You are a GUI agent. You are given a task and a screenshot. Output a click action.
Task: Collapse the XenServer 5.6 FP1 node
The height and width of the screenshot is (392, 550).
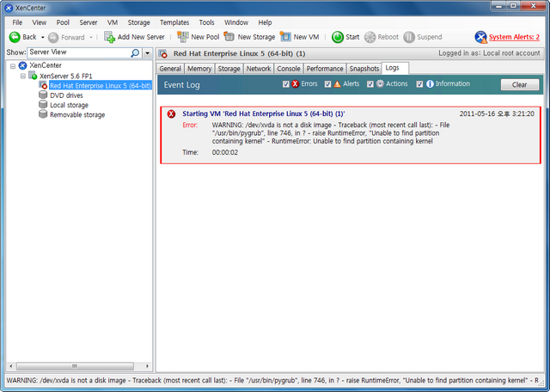click(23, 76)
